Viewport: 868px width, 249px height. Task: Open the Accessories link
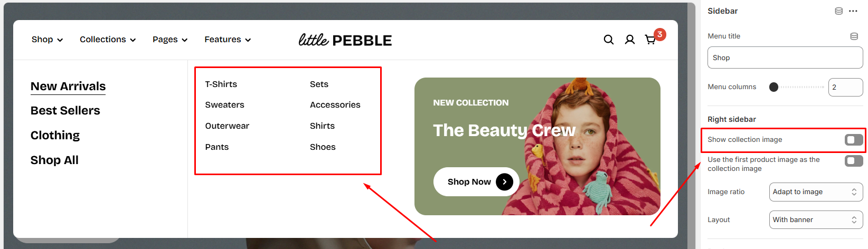[x=335, y=105]
